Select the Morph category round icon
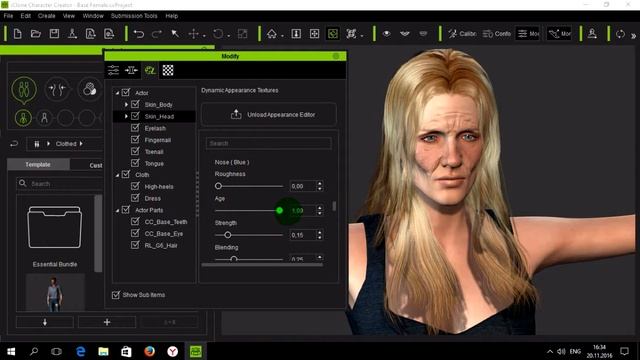This screenshot has height=360, width=640. [57, 89]
